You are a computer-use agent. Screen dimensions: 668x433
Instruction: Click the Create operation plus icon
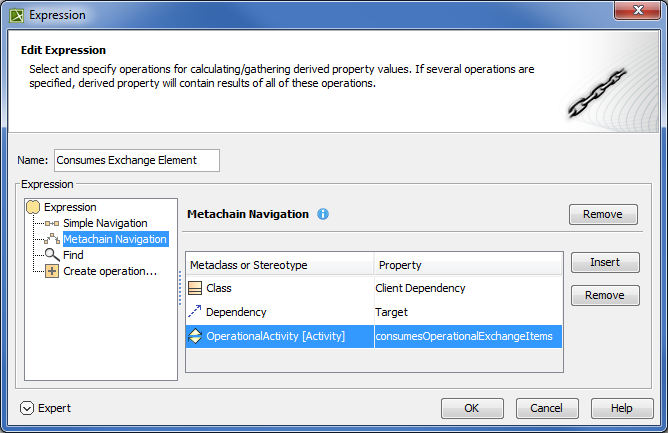(x=52, y=271)
